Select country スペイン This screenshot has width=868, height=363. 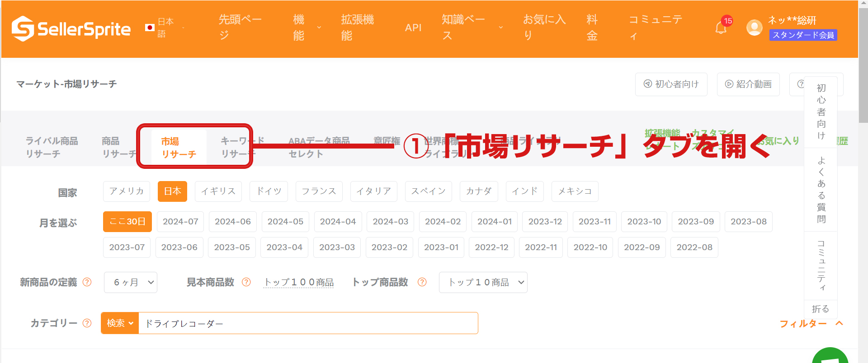(x=429, y=191)
